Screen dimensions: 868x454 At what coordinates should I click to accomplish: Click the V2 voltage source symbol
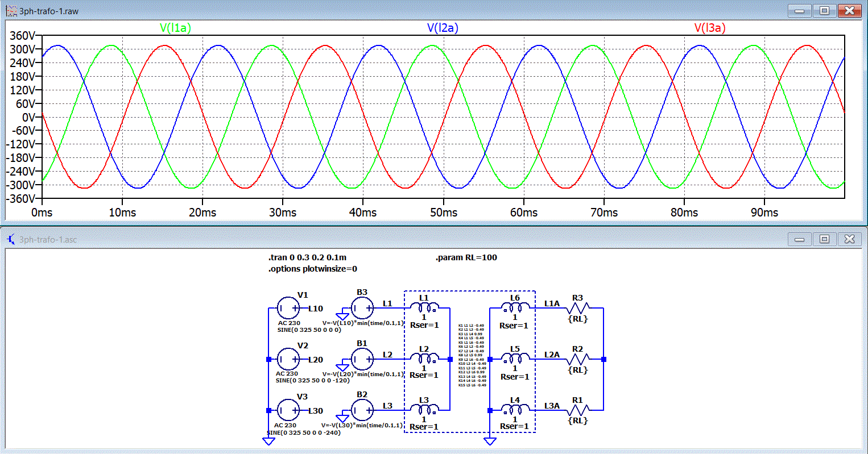point(288,359)
